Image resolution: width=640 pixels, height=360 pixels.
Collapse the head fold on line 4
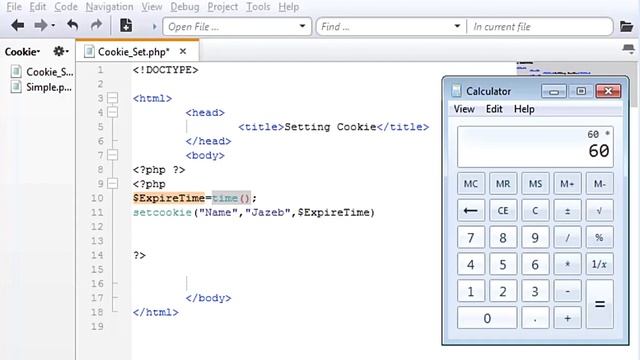click(112, 112)
